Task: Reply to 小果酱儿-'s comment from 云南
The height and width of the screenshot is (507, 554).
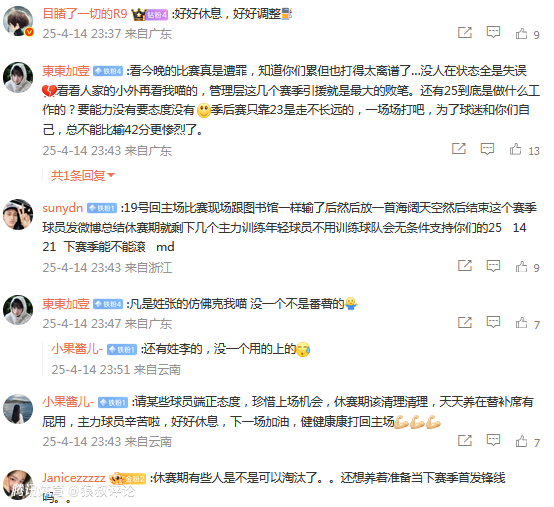Action: 493,440
